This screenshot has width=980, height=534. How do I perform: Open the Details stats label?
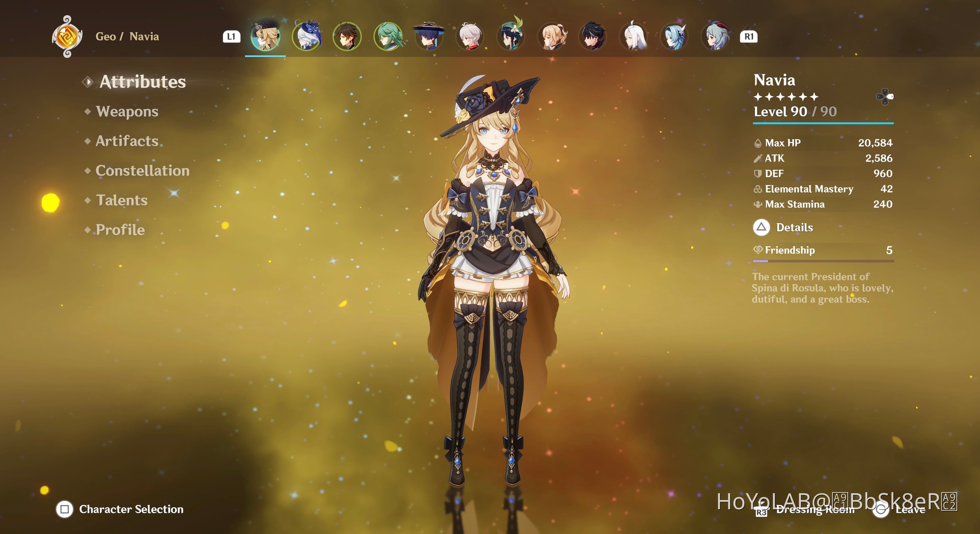[x=794, y=227]
